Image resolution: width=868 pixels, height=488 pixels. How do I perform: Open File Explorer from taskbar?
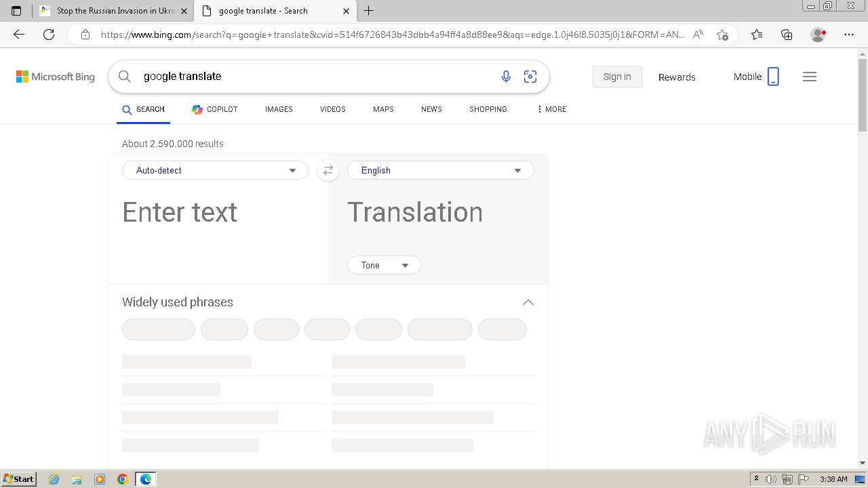coord(77,479)
